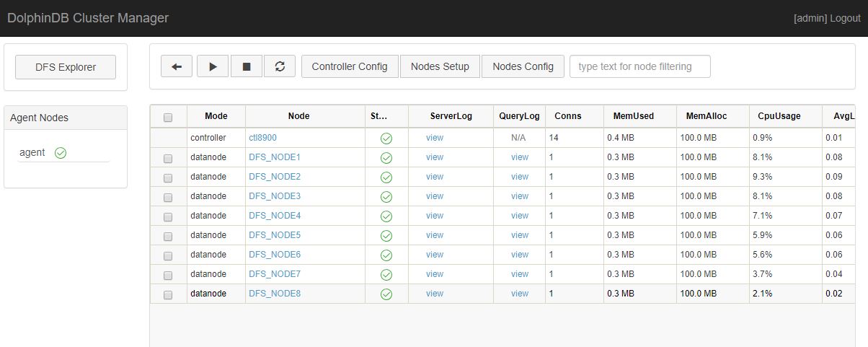
Task: Click the QueryLog column header
Action: tap(519, 115)
